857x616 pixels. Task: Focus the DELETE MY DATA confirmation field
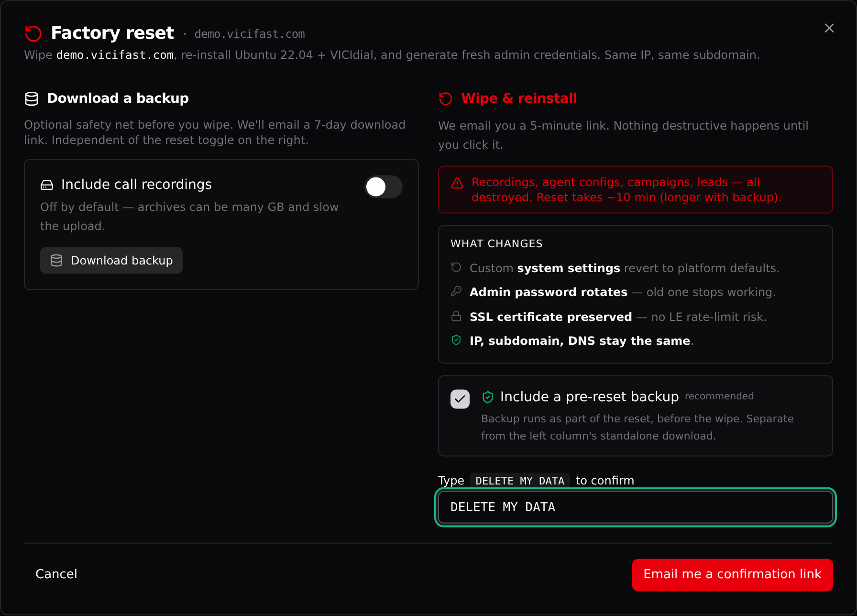(636, 507)
